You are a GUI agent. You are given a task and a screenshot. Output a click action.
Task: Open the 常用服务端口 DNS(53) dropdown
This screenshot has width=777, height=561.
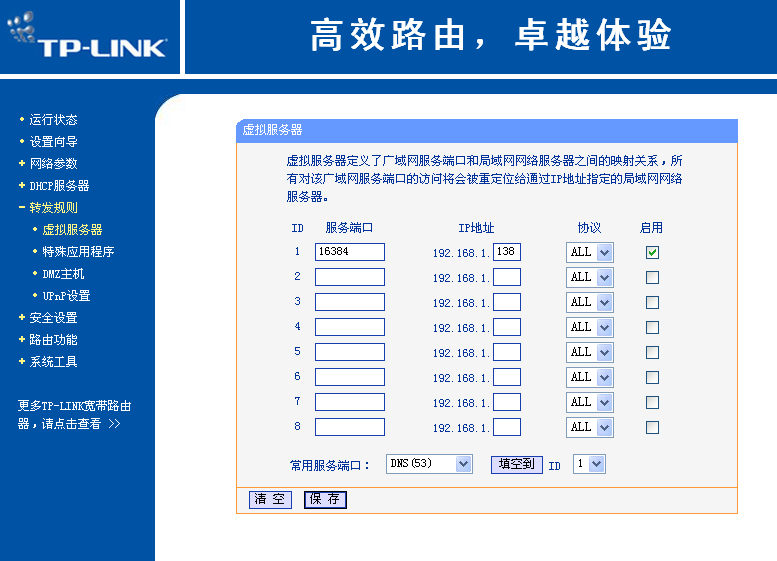click(x=429, y=464)
